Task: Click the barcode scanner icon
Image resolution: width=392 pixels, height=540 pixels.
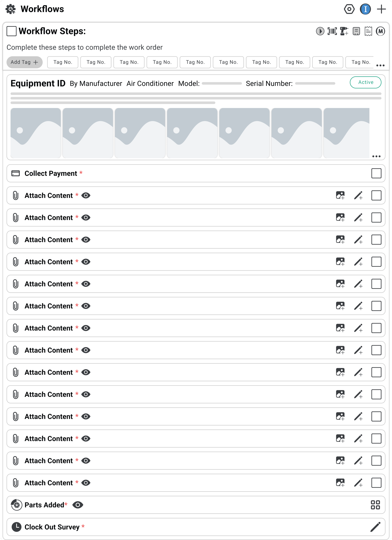Action: click(332, 31)
